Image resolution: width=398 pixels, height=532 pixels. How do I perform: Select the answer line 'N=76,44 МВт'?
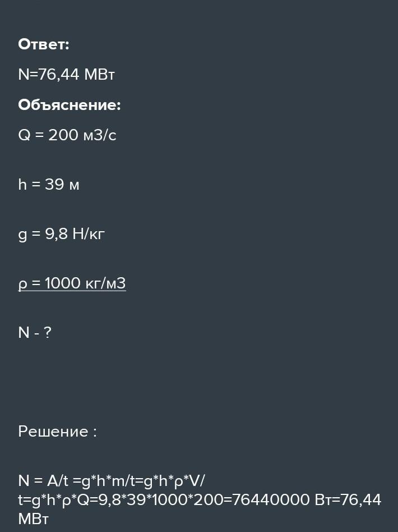click(67, 74)
